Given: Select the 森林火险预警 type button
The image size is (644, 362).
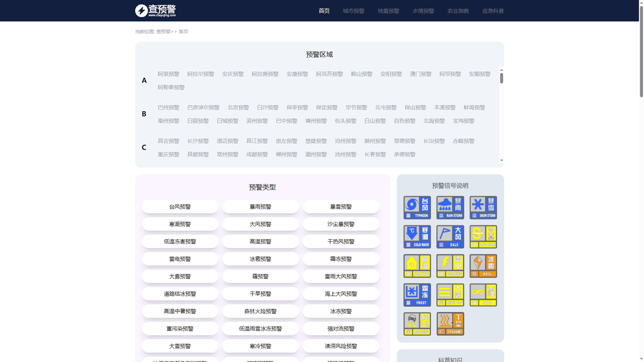Looking at the screenshot, I should (x=261, y=311).
